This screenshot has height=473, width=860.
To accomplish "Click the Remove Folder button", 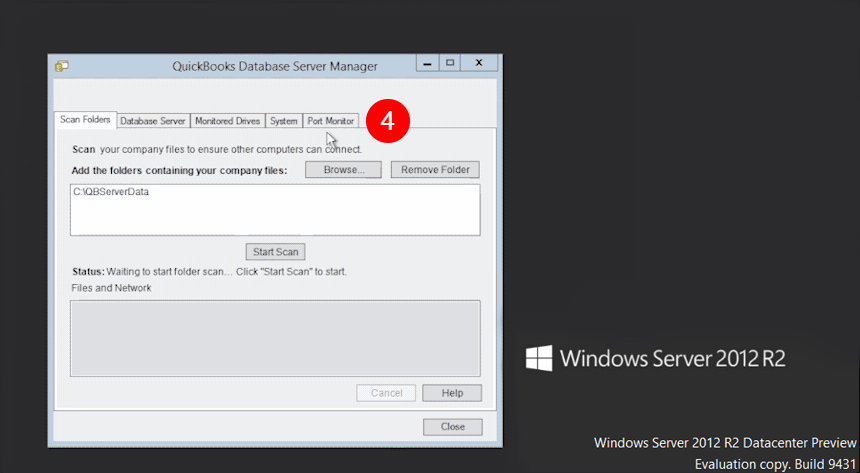I will tap(435, 170).
